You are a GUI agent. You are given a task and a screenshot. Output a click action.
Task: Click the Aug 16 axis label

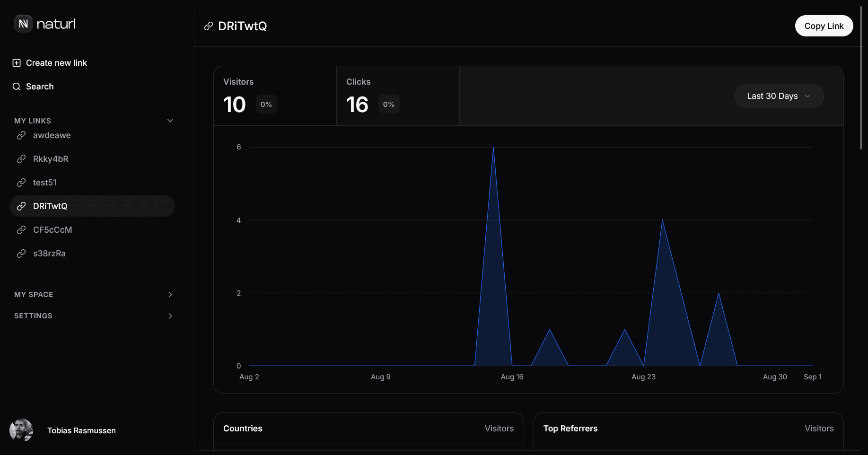coord(512,377)
